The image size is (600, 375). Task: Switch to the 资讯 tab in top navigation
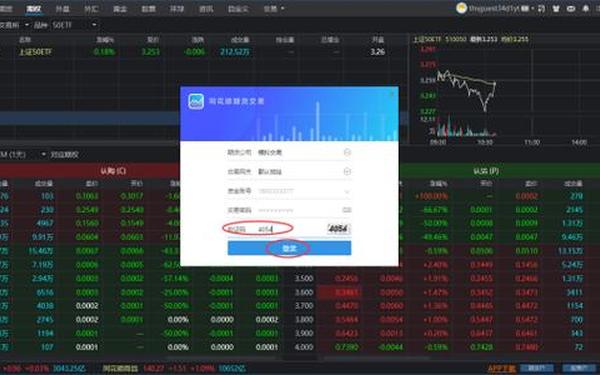click(206, 8)
